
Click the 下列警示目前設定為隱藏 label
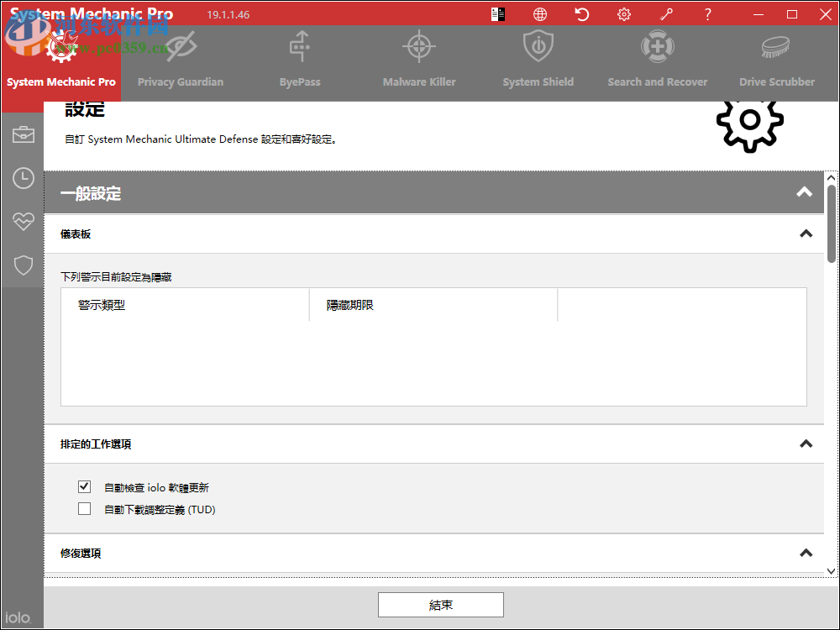[116, 277]
